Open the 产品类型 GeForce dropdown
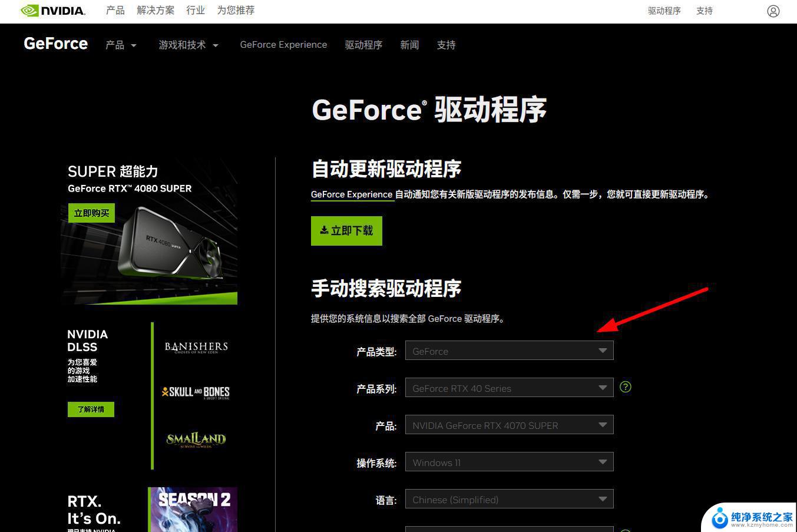Viewport: 797px width, 532px height. click(x=510, y=351)
